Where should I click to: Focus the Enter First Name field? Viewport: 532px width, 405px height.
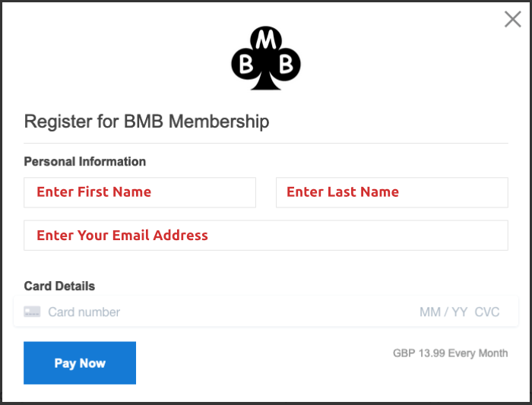coord(140,192)
